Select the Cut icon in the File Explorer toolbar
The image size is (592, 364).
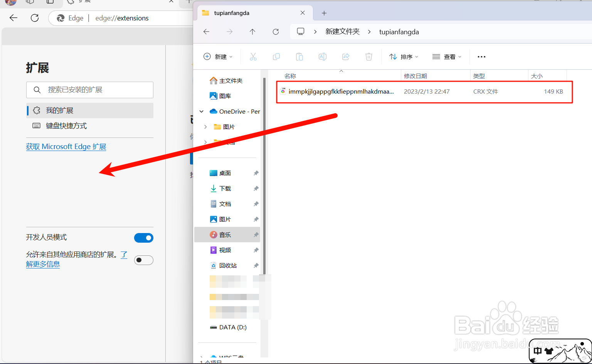(x=253, y=57)
